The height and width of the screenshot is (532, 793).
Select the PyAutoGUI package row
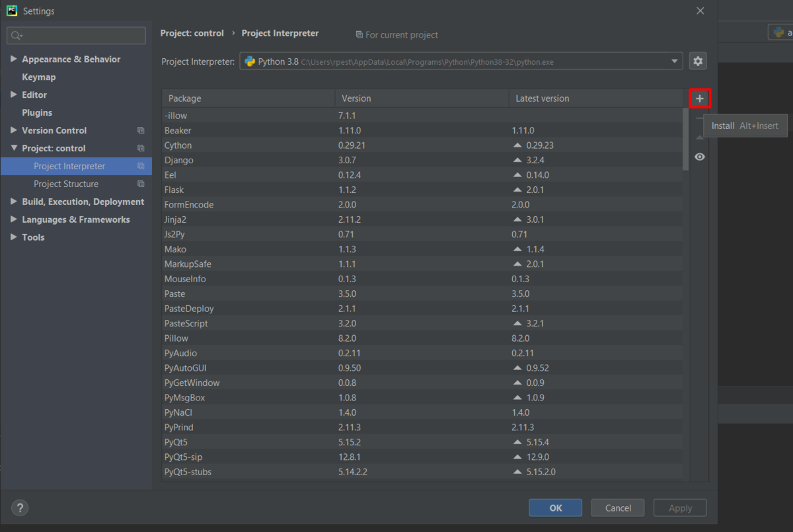point(422,368)
